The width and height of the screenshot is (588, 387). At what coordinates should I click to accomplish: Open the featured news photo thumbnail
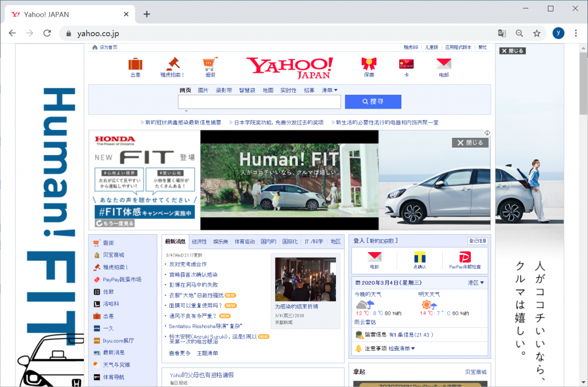[297, 279]
